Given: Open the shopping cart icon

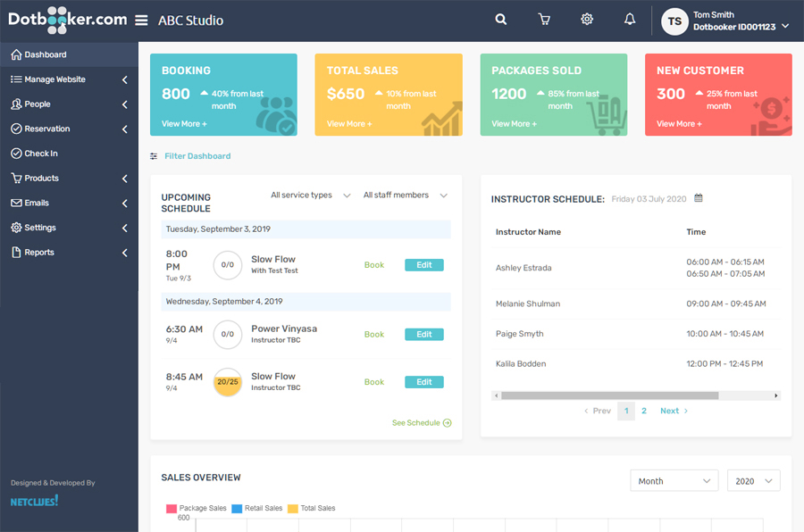Looking at the screenshot, I should [x=544, y=19].
